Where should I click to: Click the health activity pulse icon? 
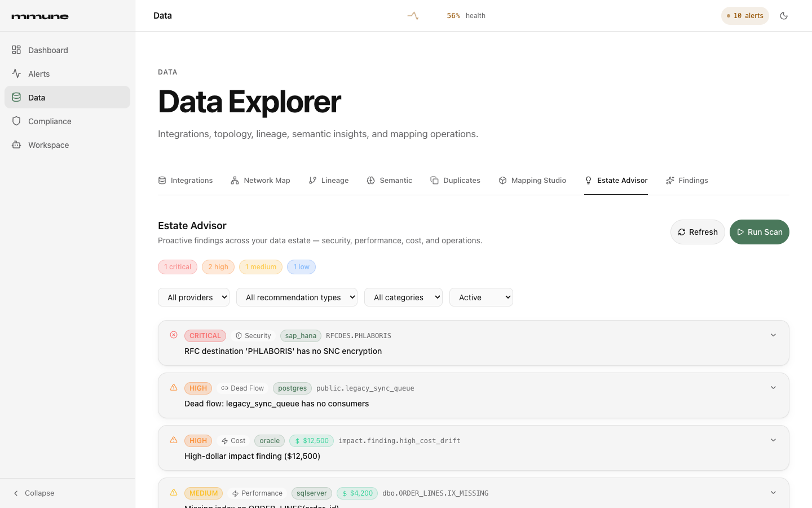tap(413, 16)
